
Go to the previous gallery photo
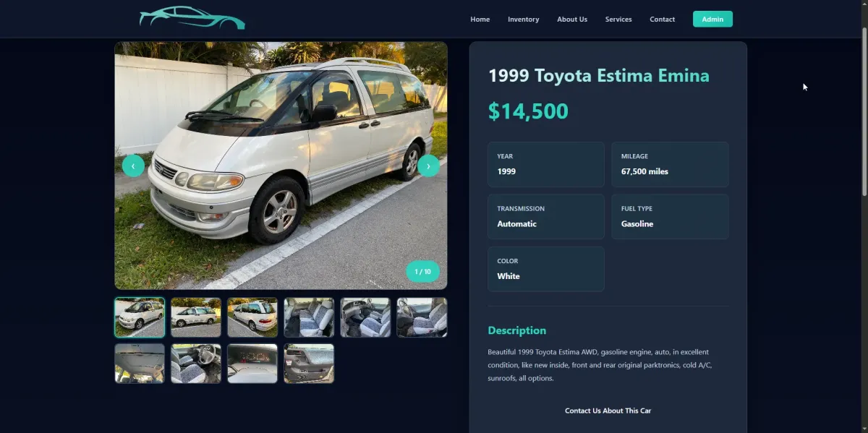tap(133, 166)
